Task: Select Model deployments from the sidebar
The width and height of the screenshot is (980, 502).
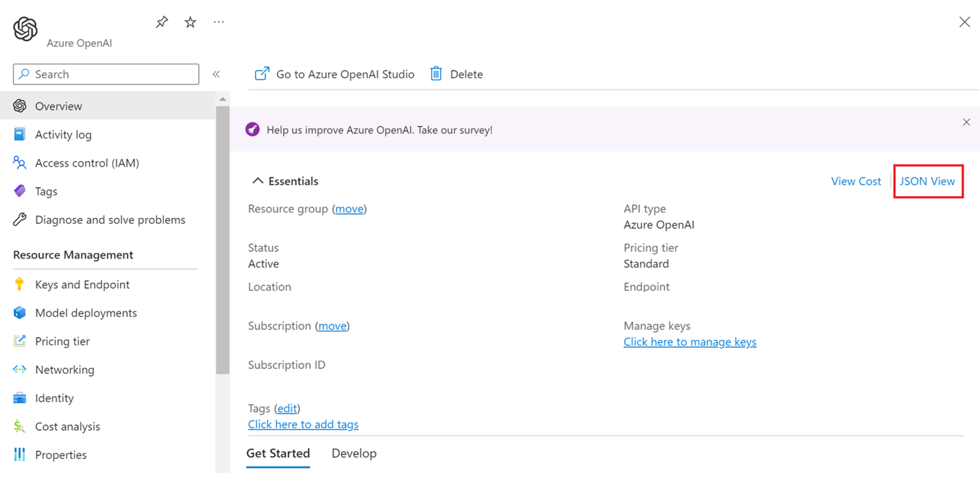Action: (86, 312)
